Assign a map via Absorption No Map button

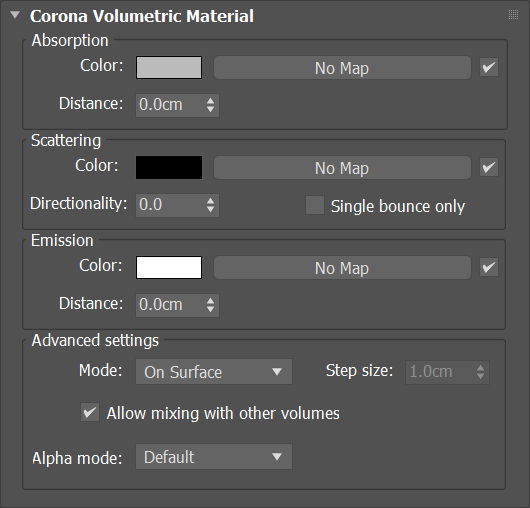click(342, 68)
